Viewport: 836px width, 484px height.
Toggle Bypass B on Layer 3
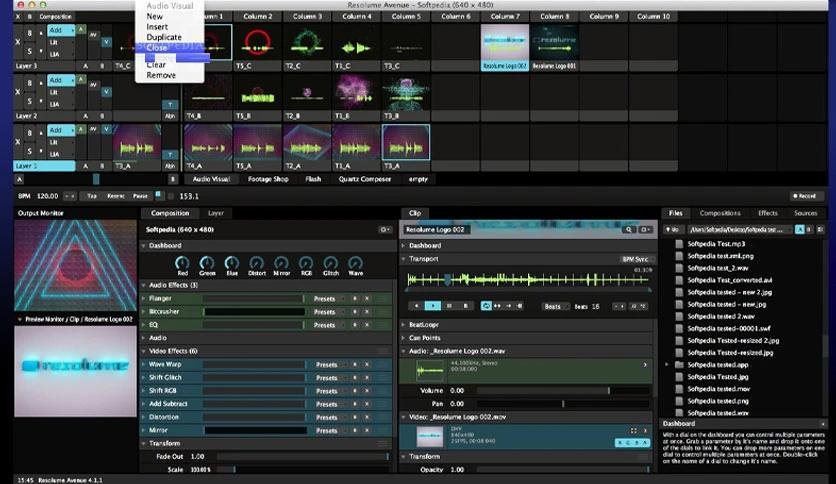point(29,33)
